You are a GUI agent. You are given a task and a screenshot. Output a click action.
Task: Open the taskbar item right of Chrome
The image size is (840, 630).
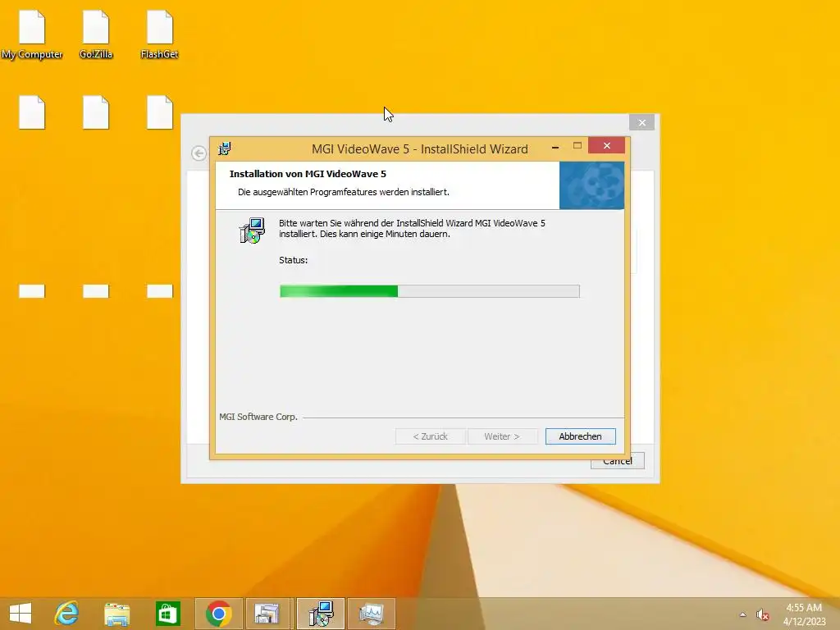click(267, 614)
